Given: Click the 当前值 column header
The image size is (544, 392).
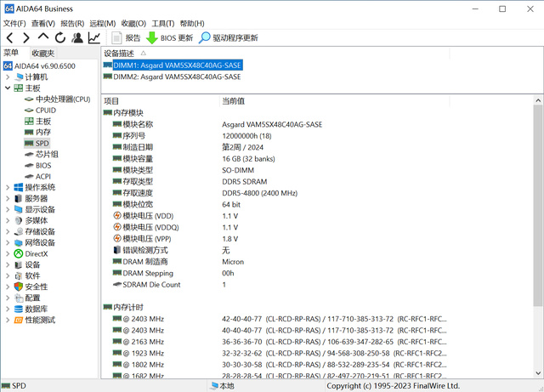Looking at the screenshot, I should click(x=233, y=101).
